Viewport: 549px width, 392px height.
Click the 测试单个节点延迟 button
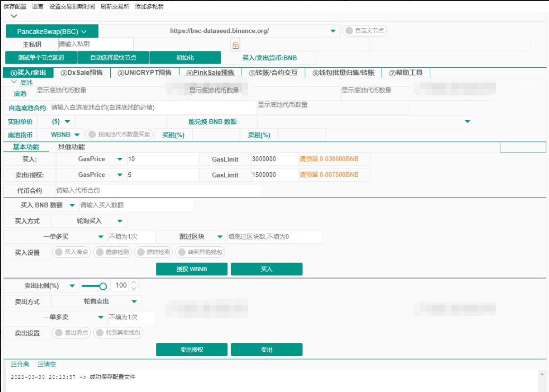pyautogui.click(x=41, y=57)
